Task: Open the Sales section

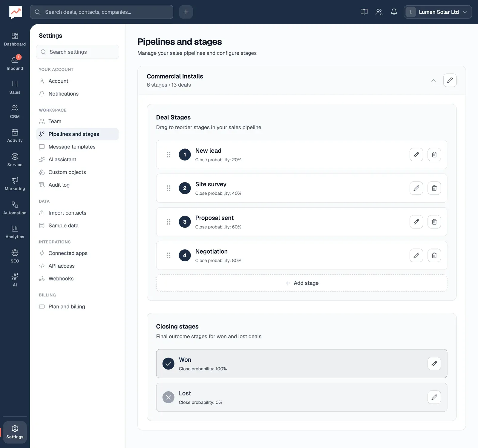Action: (x=15, y=88)
